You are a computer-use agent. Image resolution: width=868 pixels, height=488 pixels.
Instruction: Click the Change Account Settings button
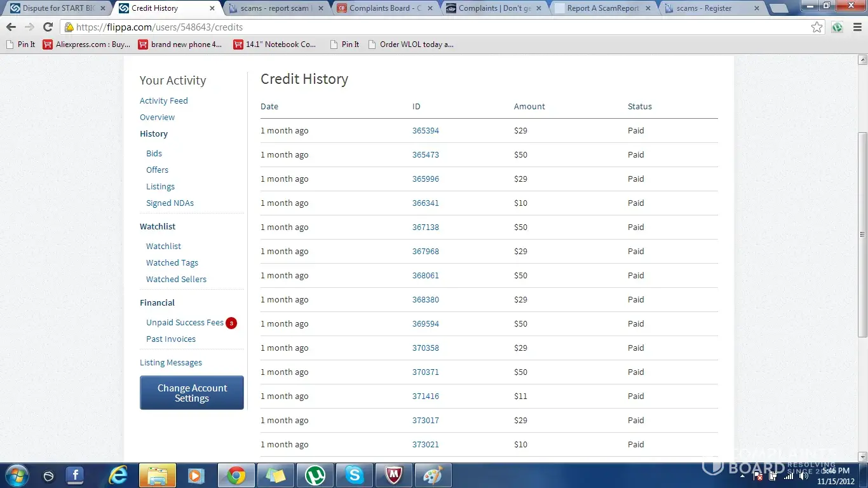pyautogui.click(x=192, y=393)
